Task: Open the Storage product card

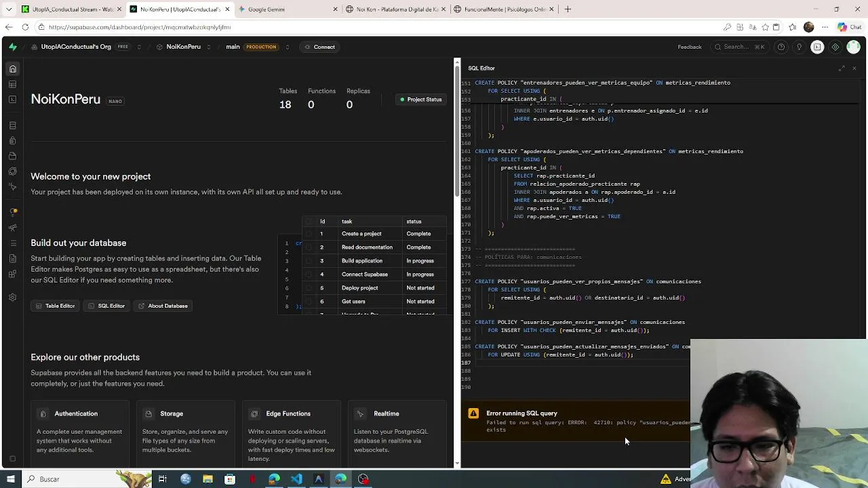Action: tap(186, 434)
